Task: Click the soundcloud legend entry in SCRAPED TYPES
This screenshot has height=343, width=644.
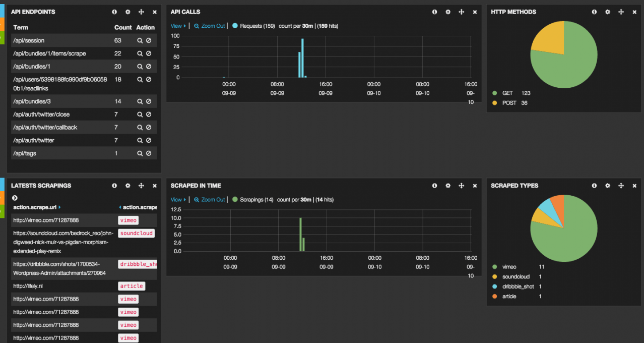Action: (x=517, y=277)
